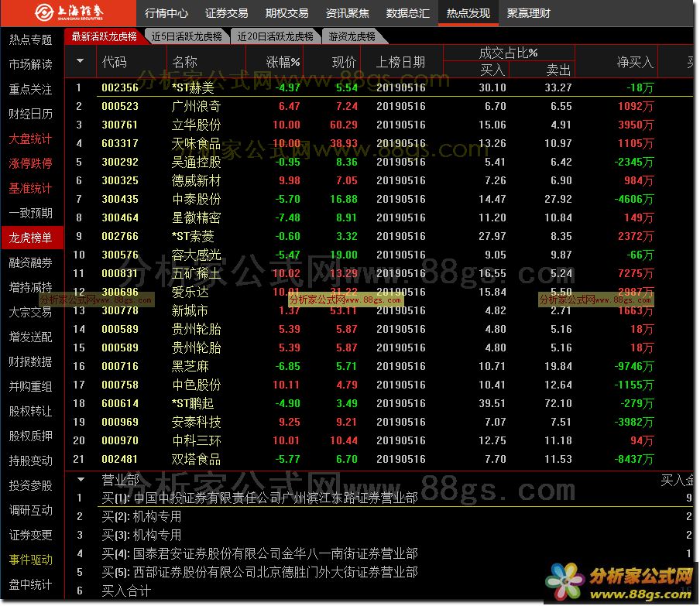Select 国泰君安证券 金华八一南街 brokerage row
Screen dimensions: 700x606
[x=379, y=554]
